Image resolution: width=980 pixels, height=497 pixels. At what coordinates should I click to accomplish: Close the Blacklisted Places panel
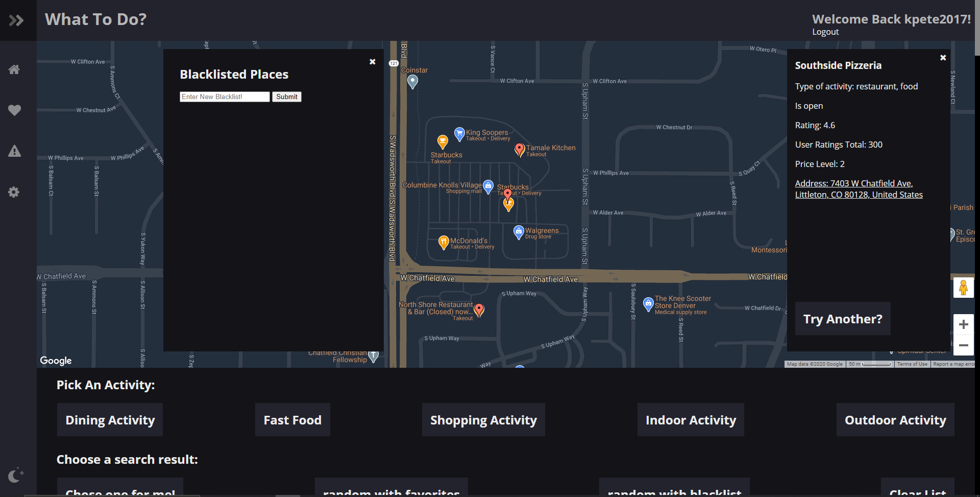coord(373,62)
